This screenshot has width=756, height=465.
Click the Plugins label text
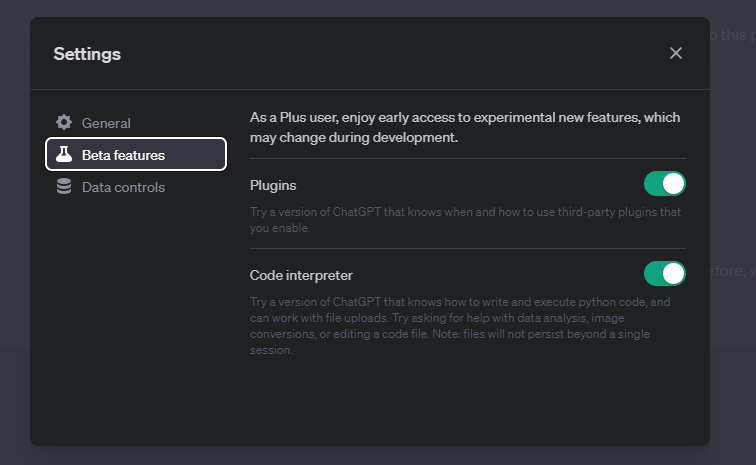tap(273, 186)
